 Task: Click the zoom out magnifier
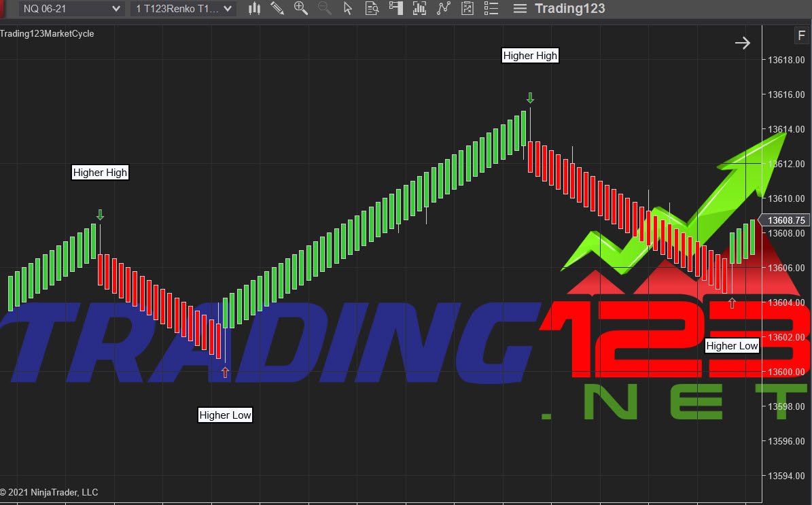tap(325, 8)
